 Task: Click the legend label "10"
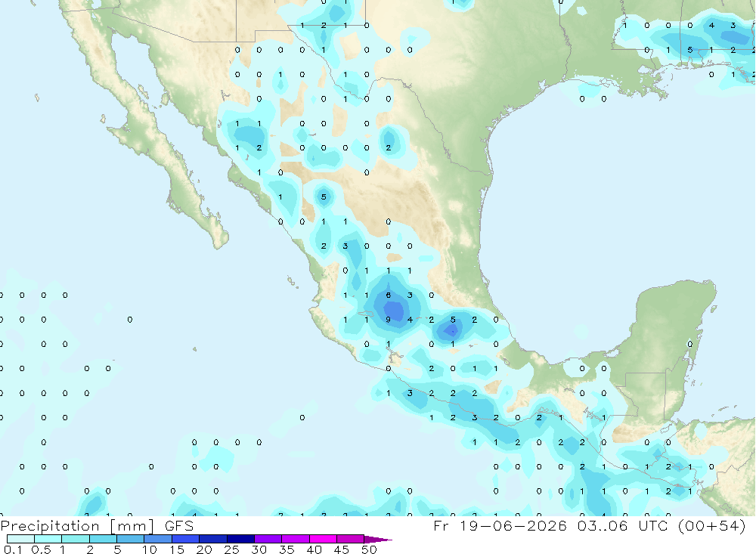[x=150, y=549]
